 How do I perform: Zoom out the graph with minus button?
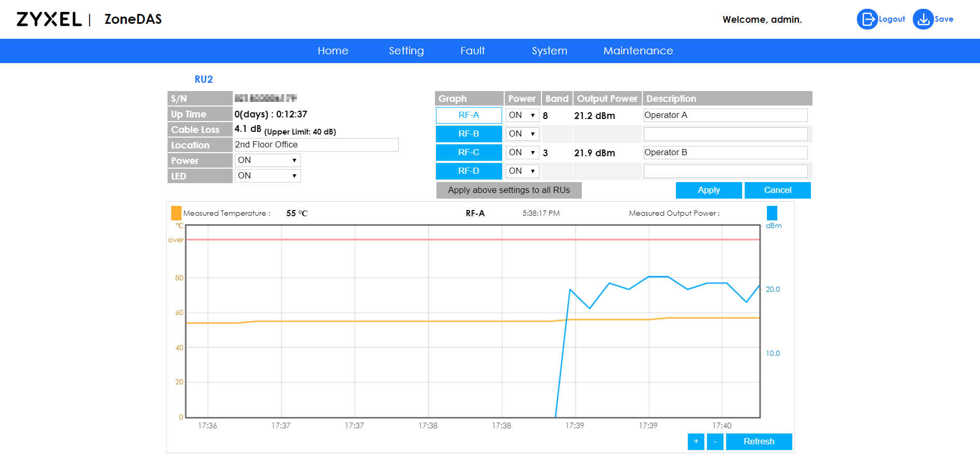click(715, 442)
